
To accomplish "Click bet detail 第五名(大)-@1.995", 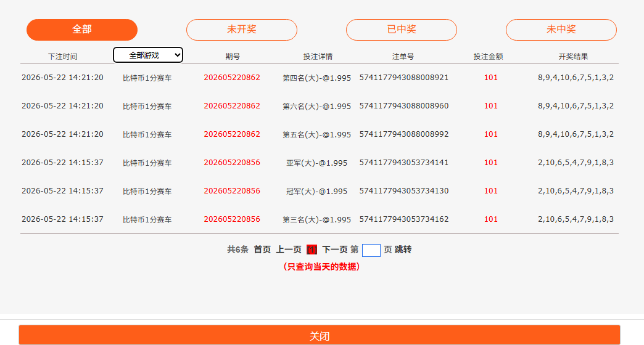I will point(316,134).
